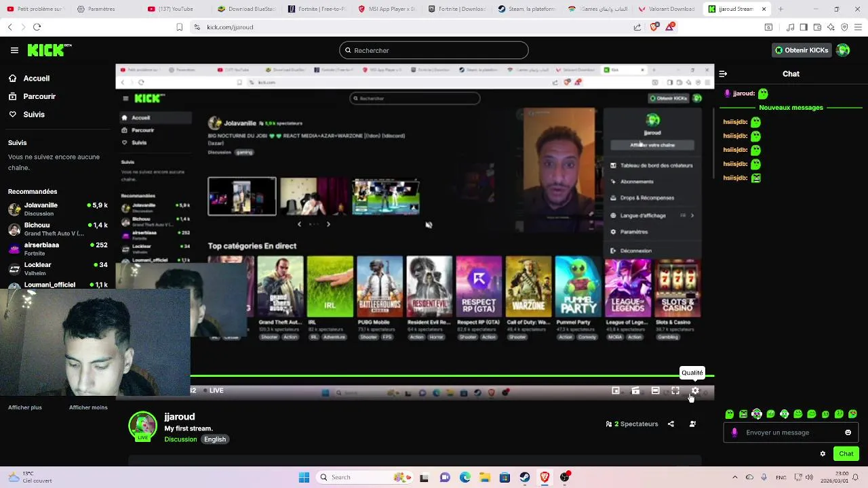Switch to the Paramètres browser tab
This screenshot has height=488, width=868.
coord(105,9)
